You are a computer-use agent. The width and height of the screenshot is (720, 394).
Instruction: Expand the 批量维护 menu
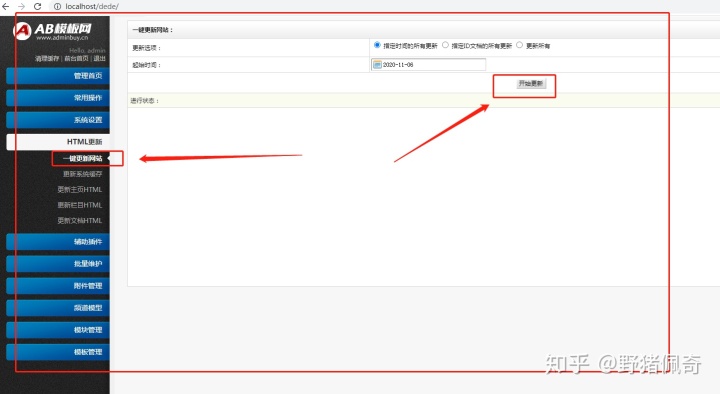point(58,264)
